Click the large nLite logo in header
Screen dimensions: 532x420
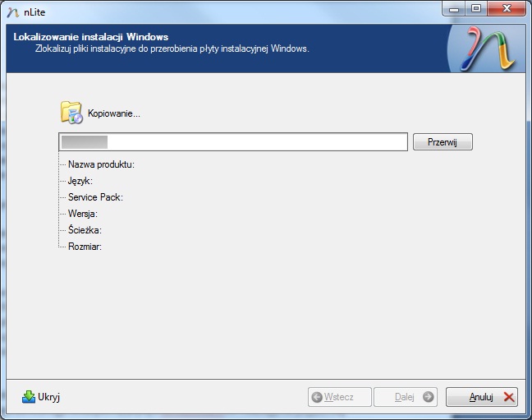point(488,49)
